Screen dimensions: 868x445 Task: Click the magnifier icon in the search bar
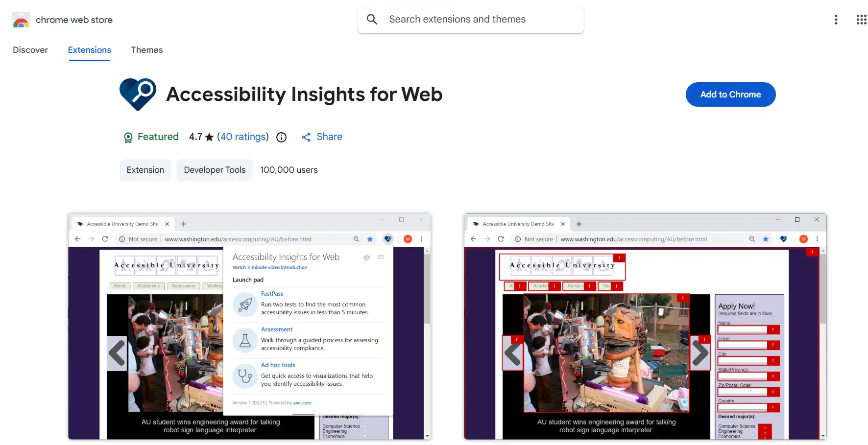[372, 19]
